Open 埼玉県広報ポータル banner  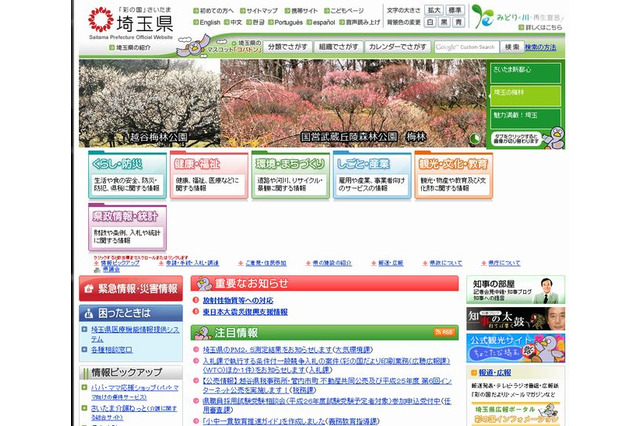[516, 414]
